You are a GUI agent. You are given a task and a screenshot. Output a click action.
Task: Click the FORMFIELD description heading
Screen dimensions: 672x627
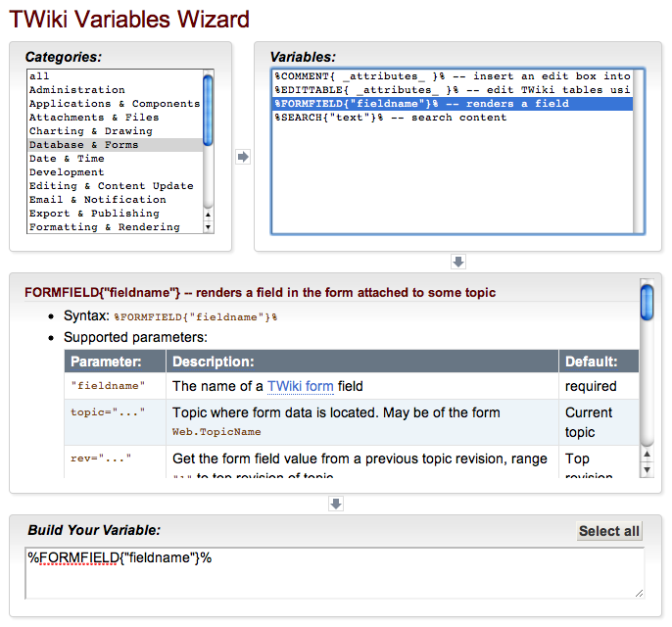tap(260, 292)
